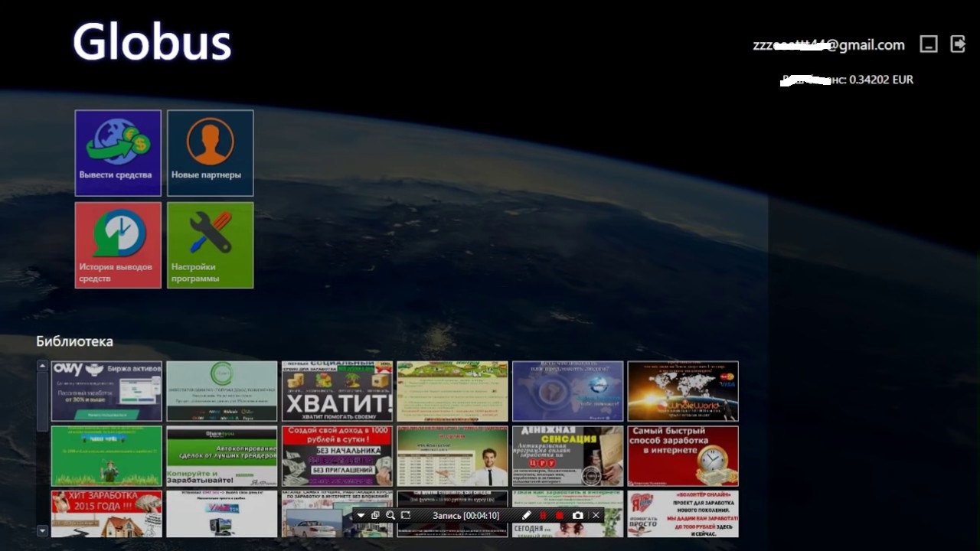Open the green grass cartoon thumbnail

click(x=106, y=456)
